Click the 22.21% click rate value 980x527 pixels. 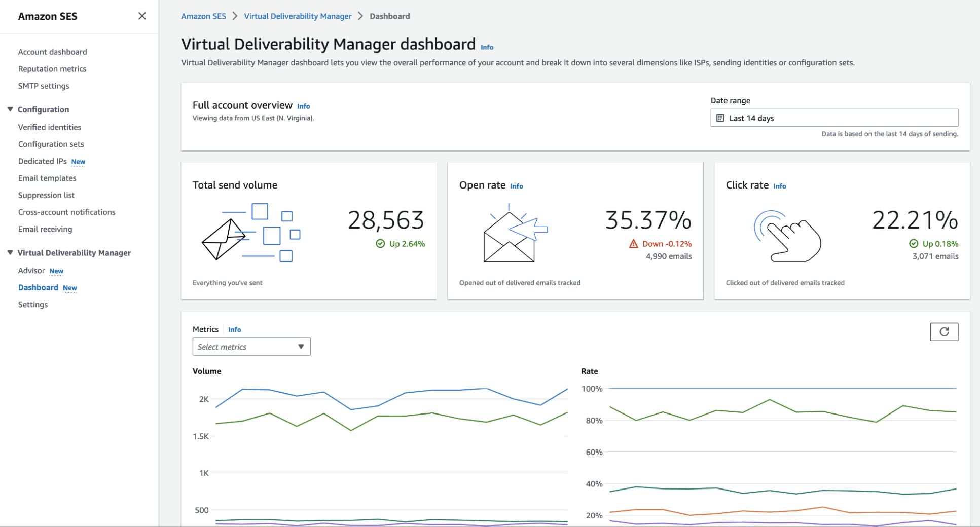(x=915, y=220)
